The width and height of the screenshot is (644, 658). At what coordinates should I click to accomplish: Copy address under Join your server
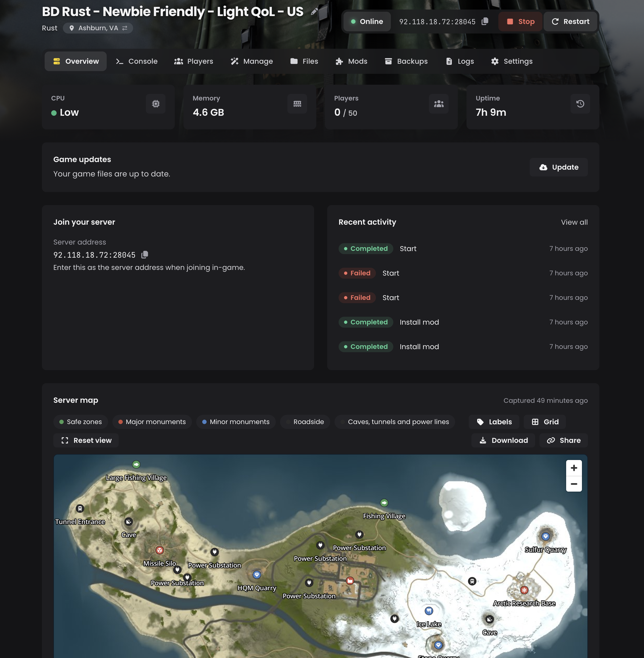point(145,255)
